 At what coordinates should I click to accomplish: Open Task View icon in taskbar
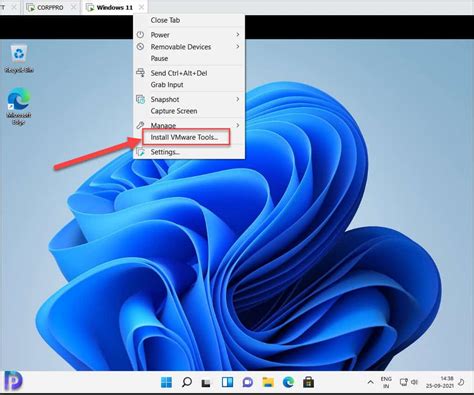coord(207,382)
